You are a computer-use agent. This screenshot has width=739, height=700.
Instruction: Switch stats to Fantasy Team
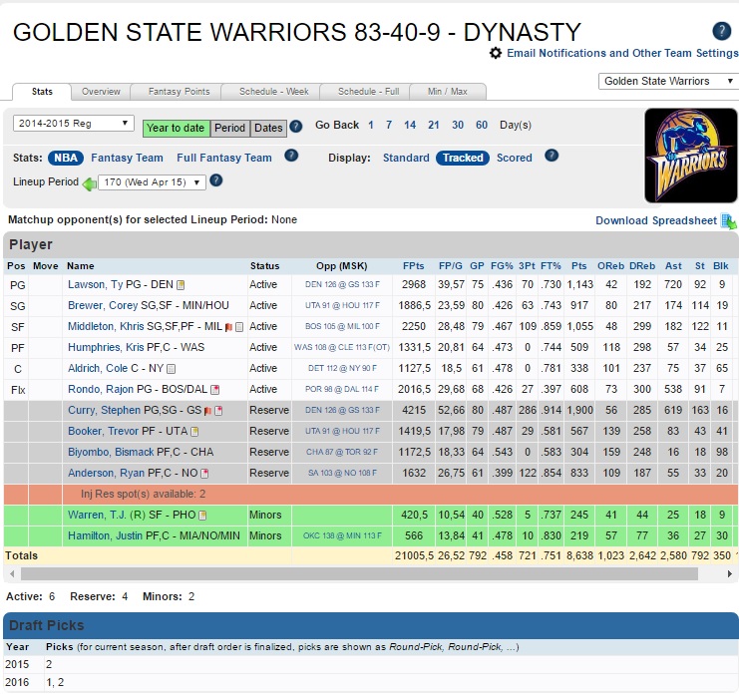(x=127, y=158)
